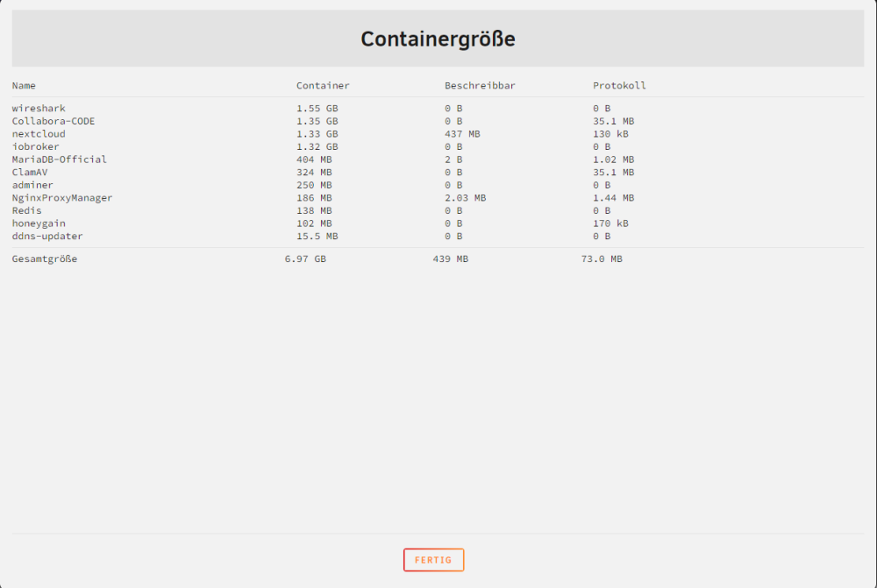Click adminer's 0 B writable value

click(453, 185)
